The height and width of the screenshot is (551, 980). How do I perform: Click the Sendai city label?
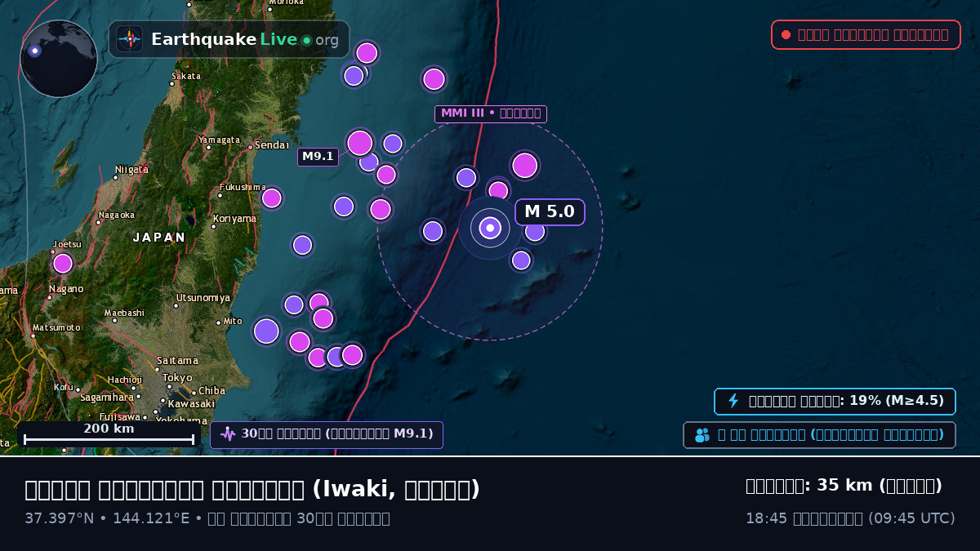click(272, 145)
